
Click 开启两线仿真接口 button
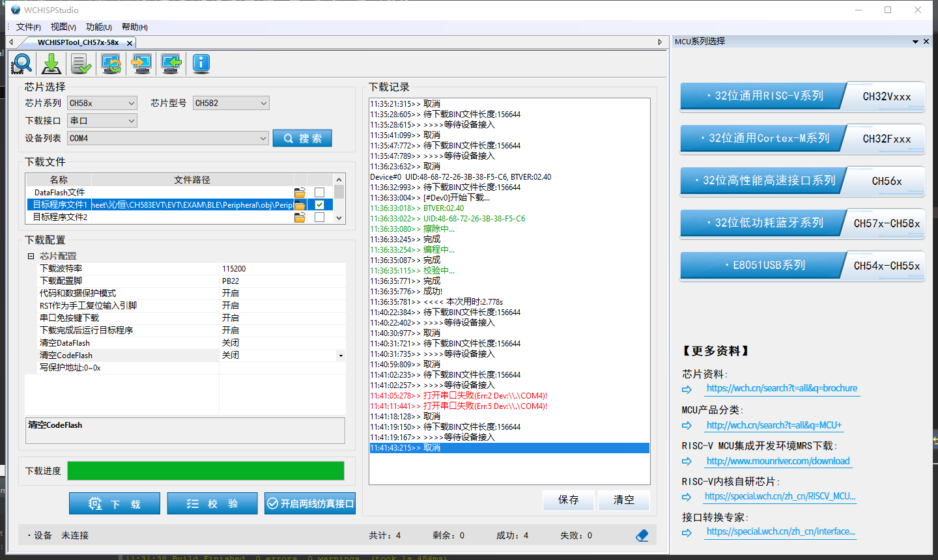(x=310, y=503)
